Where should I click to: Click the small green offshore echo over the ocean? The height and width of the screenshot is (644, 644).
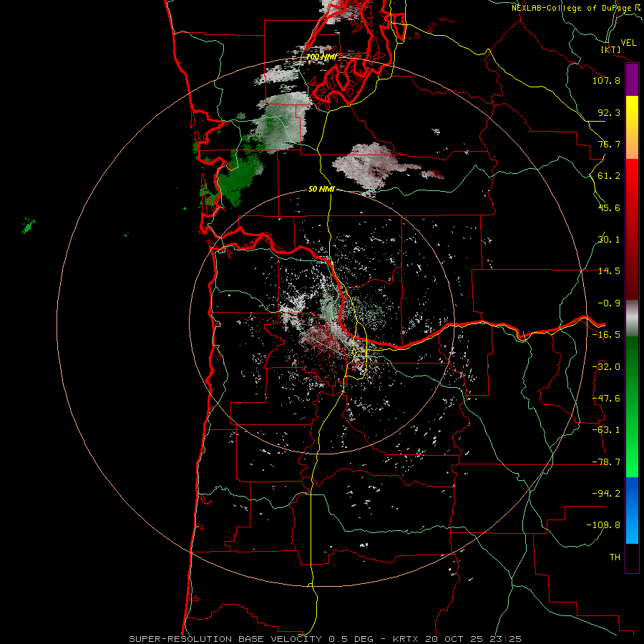pos(29,226)
